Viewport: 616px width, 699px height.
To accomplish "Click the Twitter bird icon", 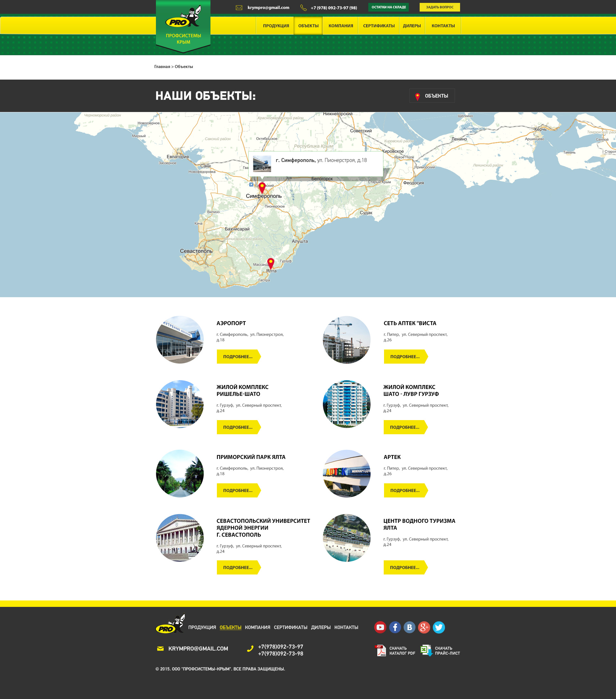I will 439,627.
